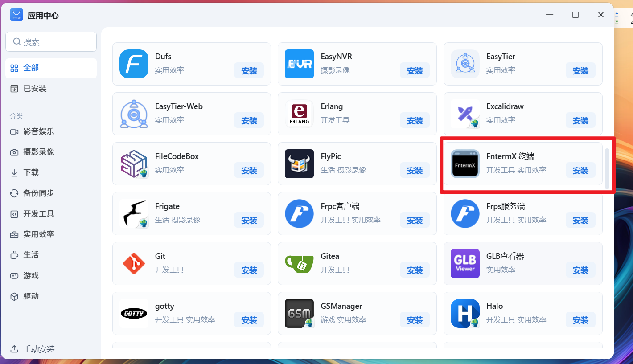The image size is (633, 364).
Task: Filter by 实用效率 category
Action: [x=51, y=234]
